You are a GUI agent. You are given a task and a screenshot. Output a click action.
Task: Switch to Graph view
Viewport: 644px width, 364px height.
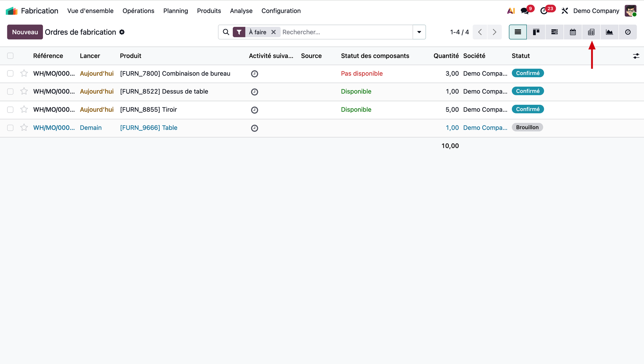[x=609, y=32]
